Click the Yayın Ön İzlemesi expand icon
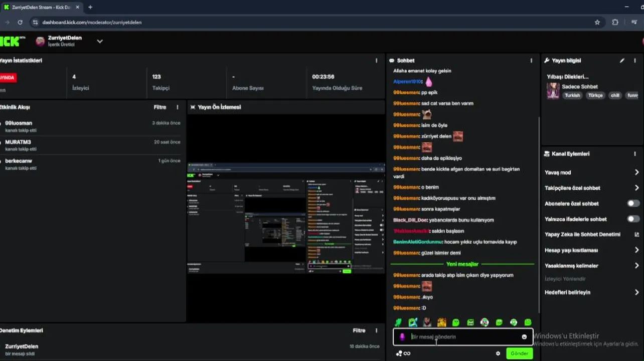 [x=193, y=107]
